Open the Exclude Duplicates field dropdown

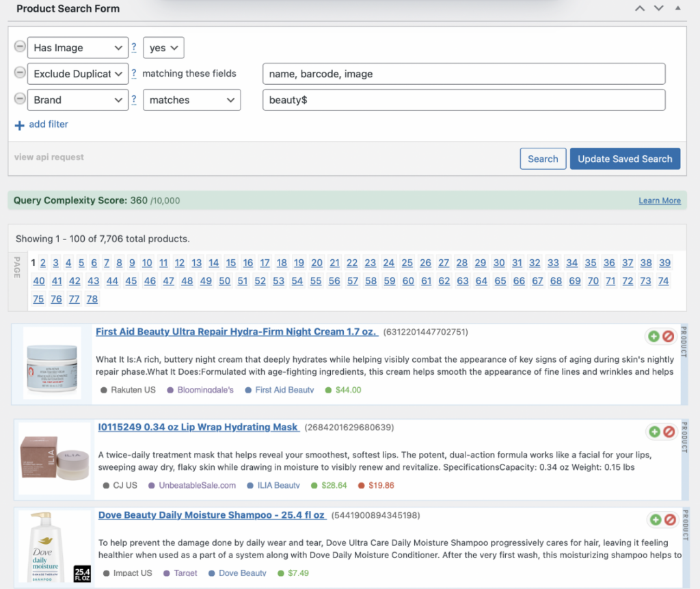click(78, 74)
